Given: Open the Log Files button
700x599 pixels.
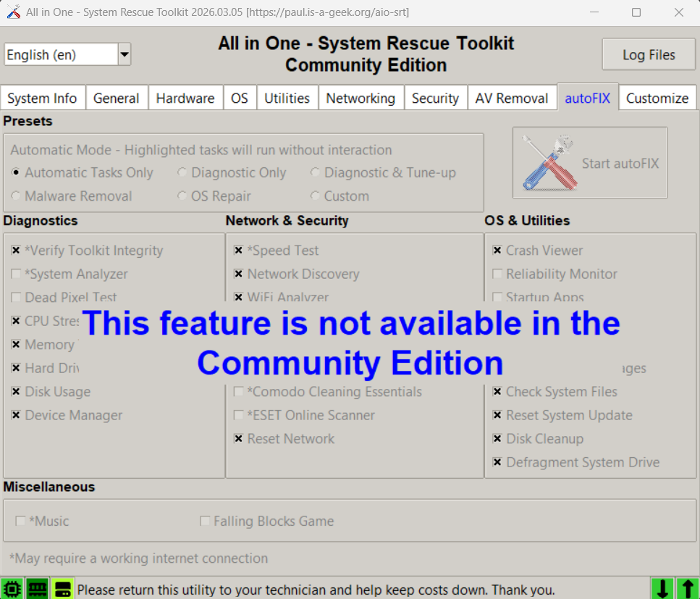Looking at the screenshot, I should pos(649,55).
